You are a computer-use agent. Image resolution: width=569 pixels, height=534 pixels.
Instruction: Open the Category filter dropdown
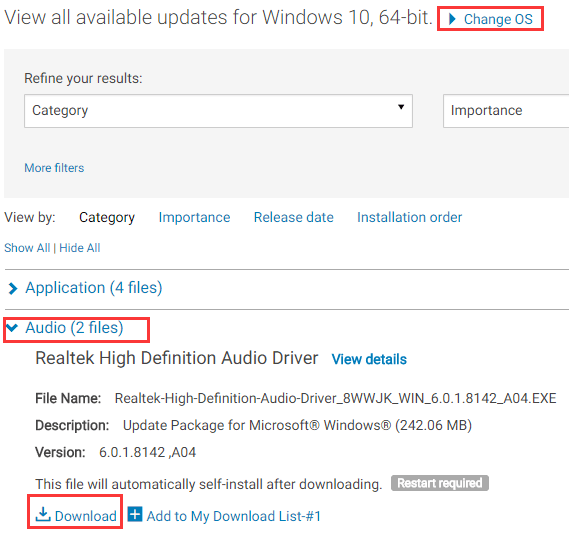218,111
